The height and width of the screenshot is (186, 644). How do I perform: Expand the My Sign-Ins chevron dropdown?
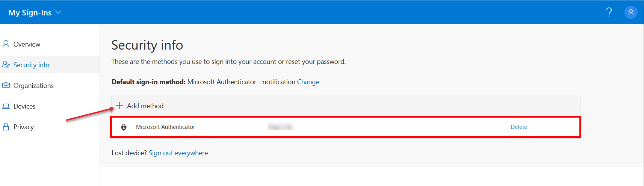point(58,12)
